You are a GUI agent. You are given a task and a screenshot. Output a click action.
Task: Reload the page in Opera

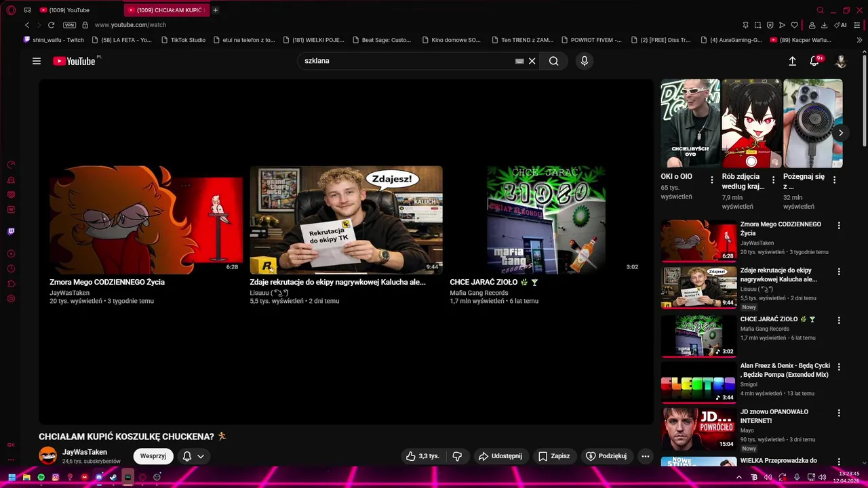51,25
